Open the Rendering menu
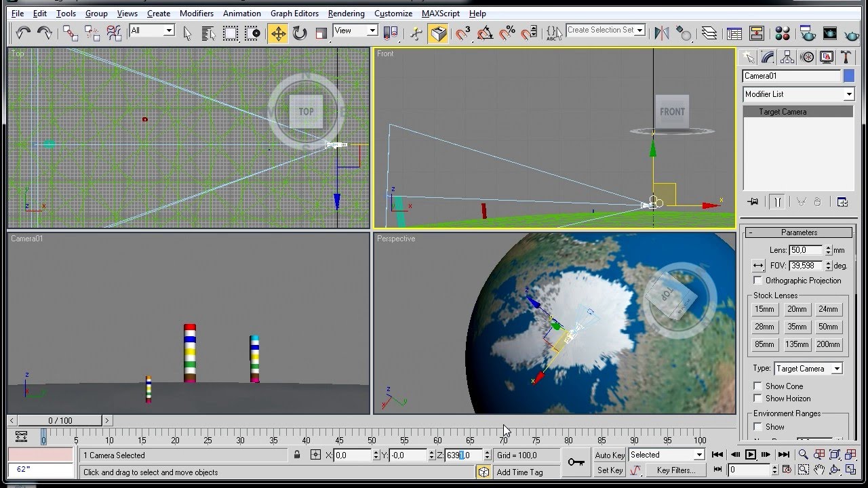This screenshot has height=488, width=868. tap(346, 14)
